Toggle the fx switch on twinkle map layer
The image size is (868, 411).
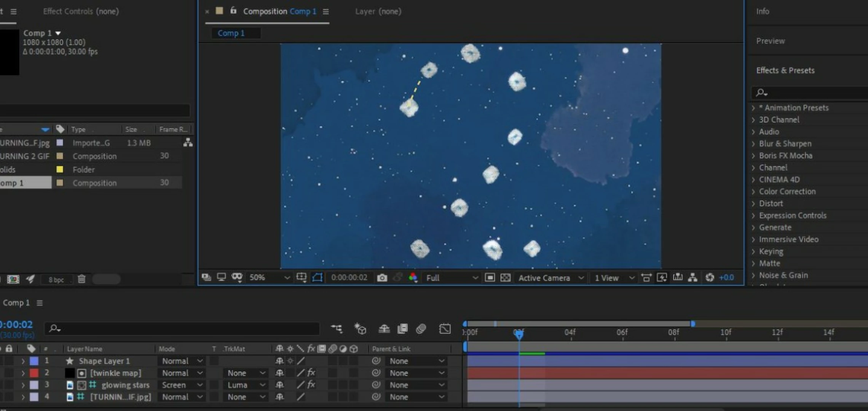311,373
